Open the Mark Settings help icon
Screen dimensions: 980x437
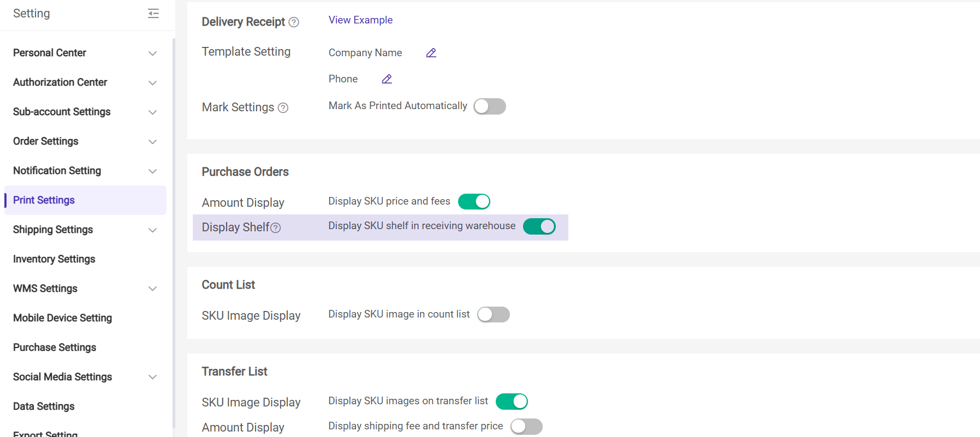(283, 108)
